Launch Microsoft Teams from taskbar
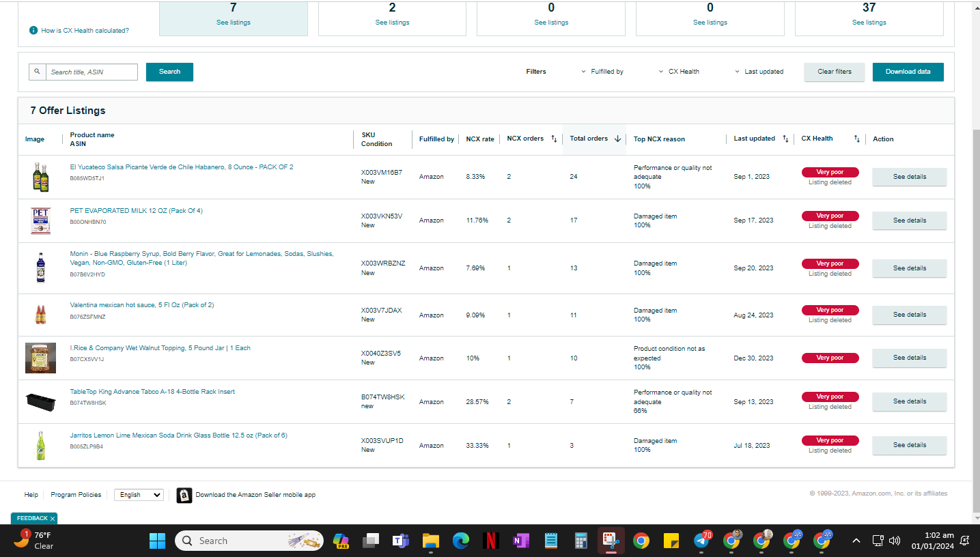Viewport: 980px width, 557px height. click(400, 541)
